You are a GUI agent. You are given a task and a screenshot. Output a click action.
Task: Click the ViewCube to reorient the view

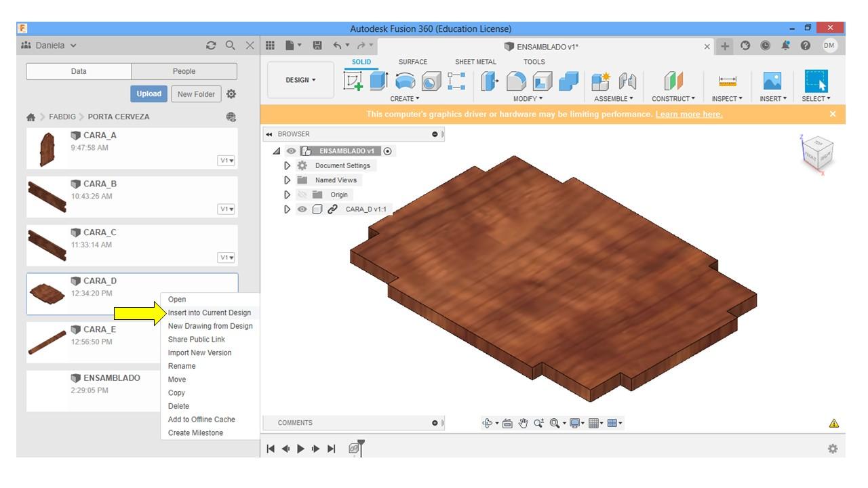tap(817, 153)
